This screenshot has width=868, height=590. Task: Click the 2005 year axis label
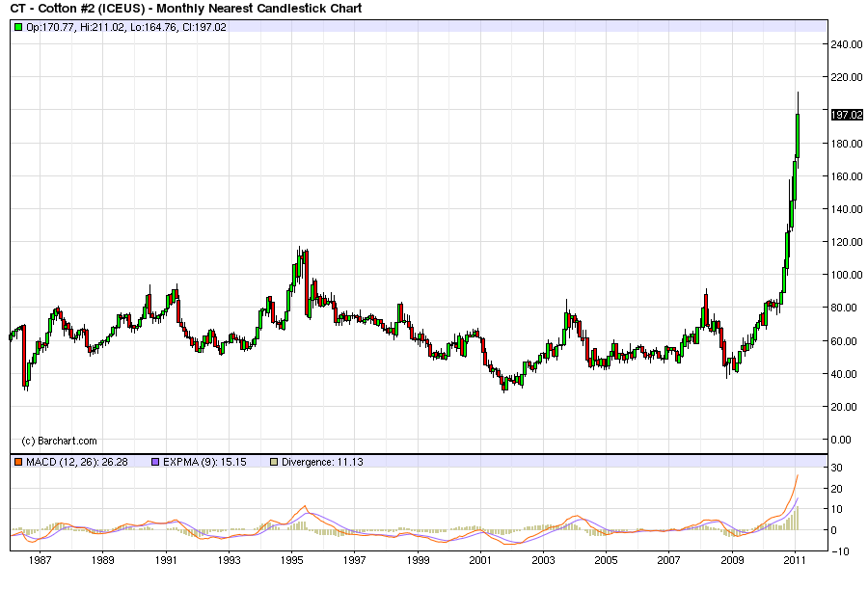coord(607,560)
